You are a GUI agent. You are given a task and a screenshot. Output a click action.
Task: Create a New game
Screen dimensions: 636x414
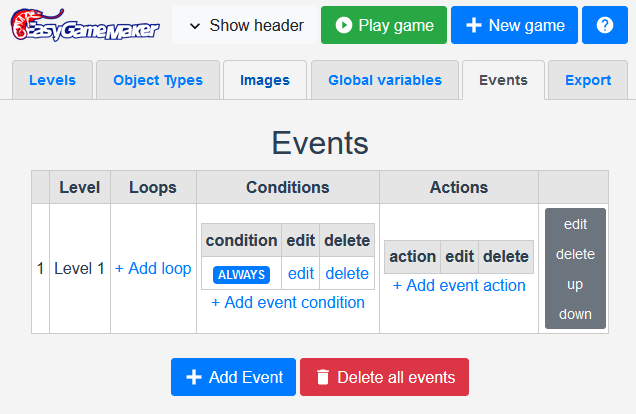coord(514,25)
